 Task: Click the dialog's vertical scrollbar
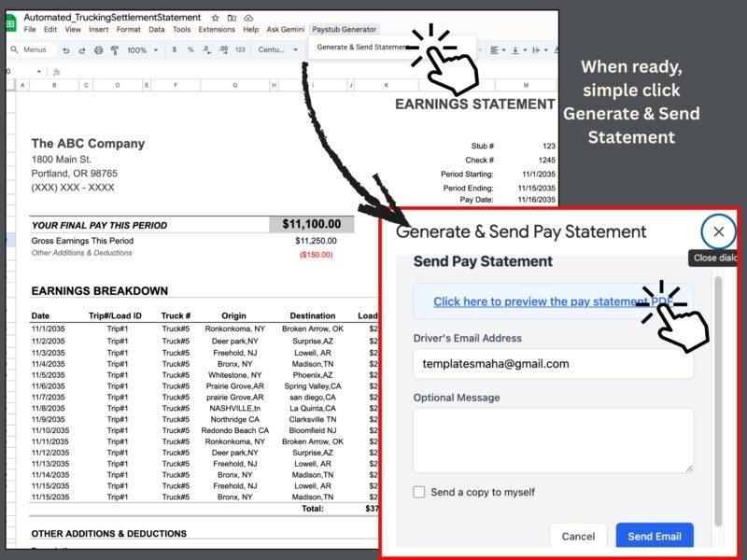pyautogui.click(x=718, y=401)
